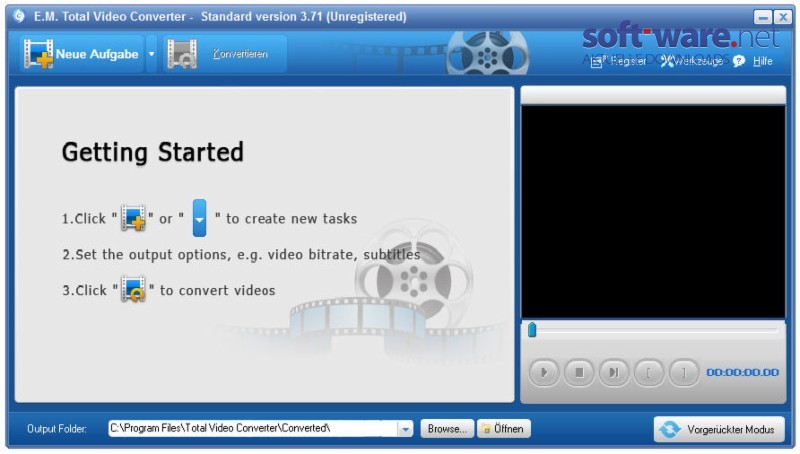Viewport: 800px width, 454px height.
Task: Click the Getting Started heading
Action: pyautogui.click(x=153, y=153)
